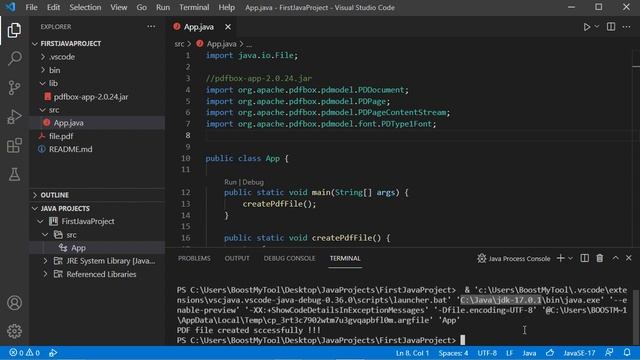Open README.md file
This screenshot has height=360, width=640.
(x=66, y=149)
